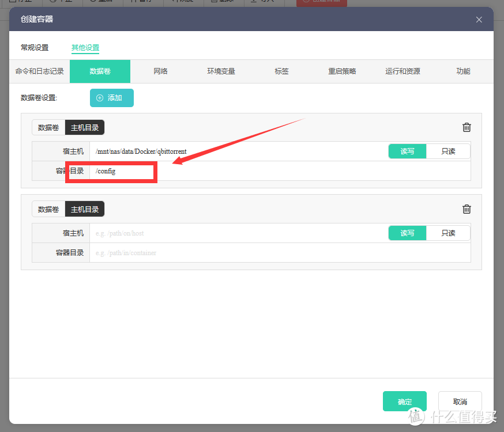This screenshot has height=432, width=504.
Task: Set first mapping to 只读 mode
Action: (x=448, y=151)
